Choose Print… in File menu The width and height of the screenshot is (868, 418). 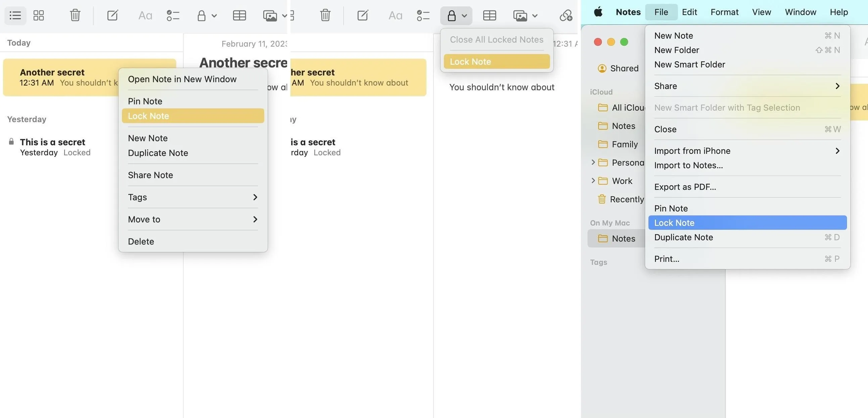click(x=747, y=259)
